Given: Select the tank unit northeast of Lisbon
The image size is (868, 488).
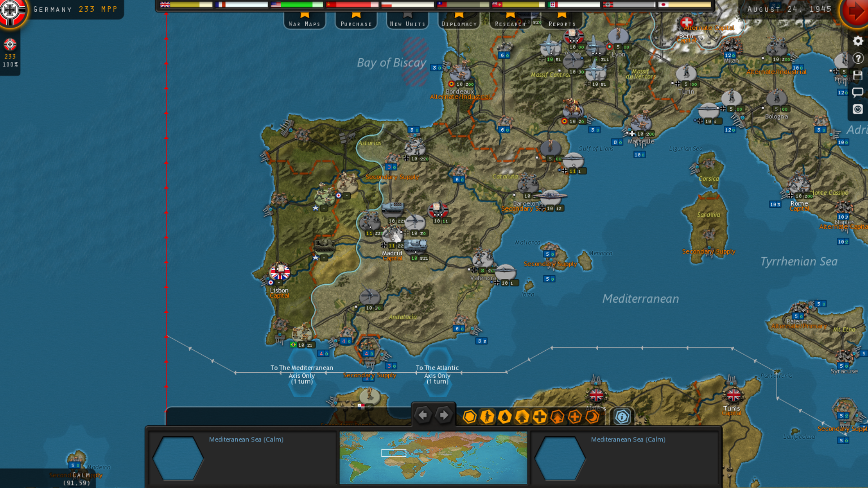Looking at the screenshot, I should click(324, 245).
